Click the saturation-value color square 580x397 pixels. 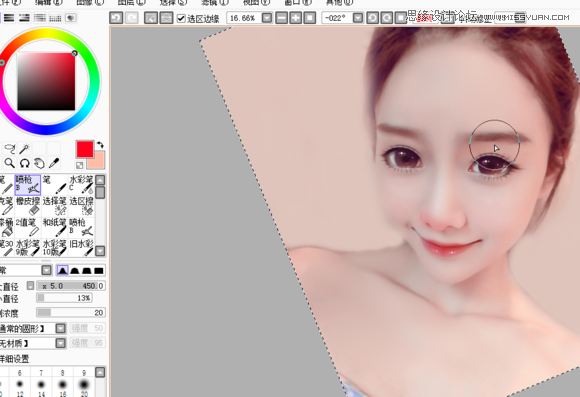[46, 81]
